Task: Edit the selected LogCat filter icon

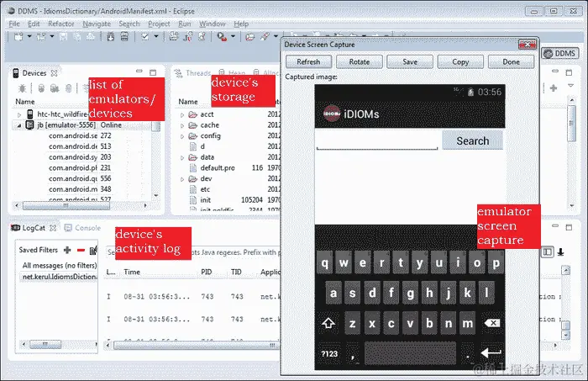Action: pyautogui.click(x=94, y=250)
